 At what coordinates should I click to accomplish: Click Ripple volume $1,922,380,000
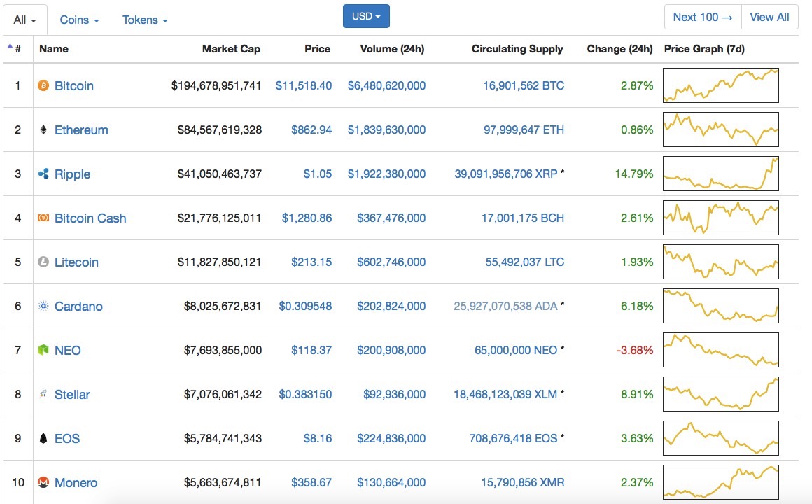tap(386, 174)
